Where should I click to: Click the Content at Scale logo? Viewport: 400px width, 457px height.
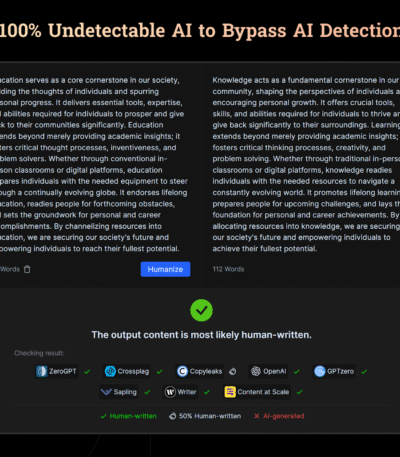tap(230, 392)
